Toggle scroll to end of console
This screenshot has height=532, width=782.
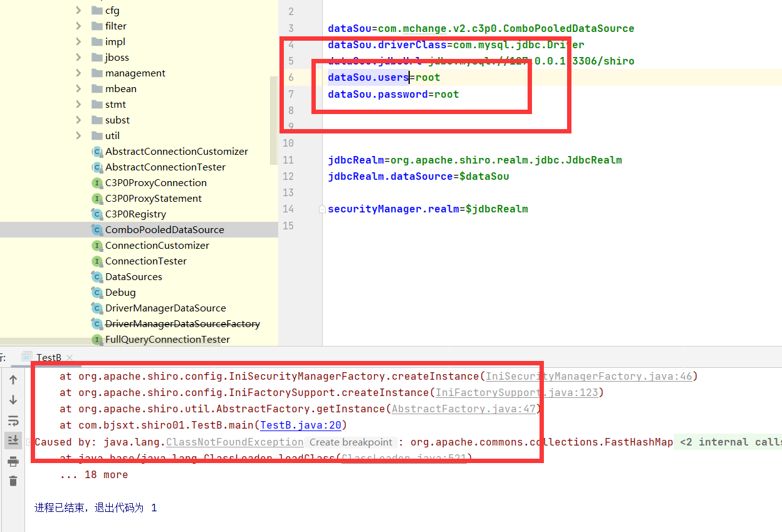(13, 441)
